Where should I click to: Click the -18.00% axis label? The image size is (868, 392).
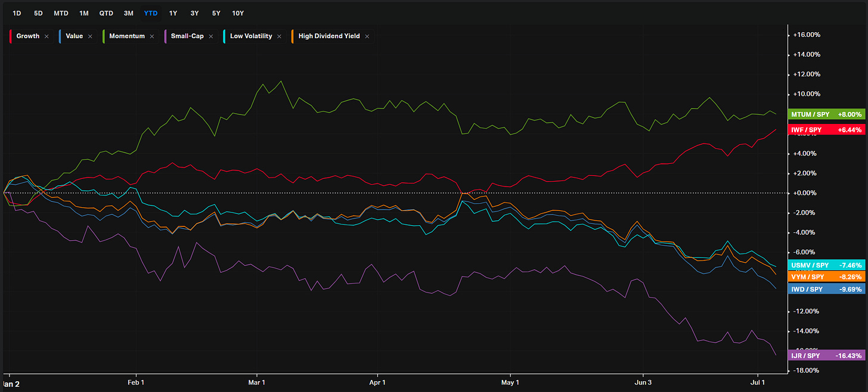click(x=807, y=371)
